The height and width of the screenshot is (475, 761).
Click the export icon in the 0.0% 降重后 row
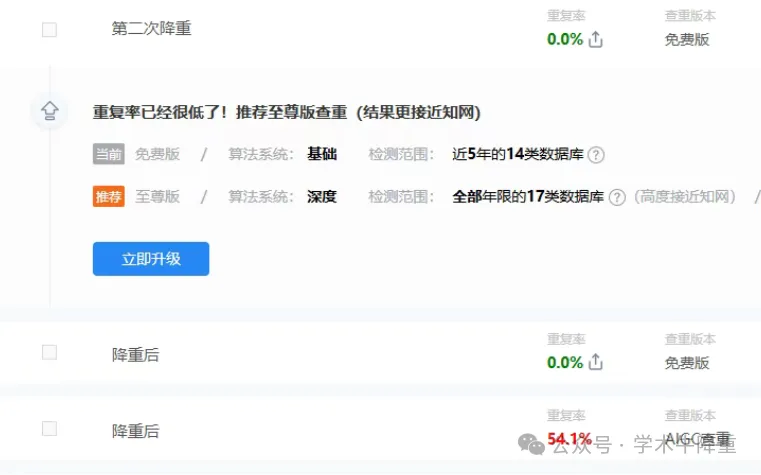click(x=596, y=362)
